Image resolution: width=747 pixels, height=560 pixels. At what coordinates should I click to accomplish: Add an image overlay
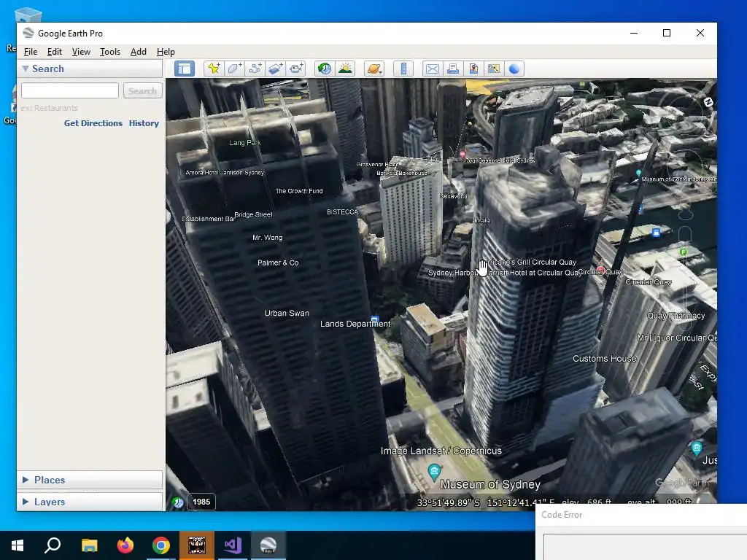[x=275, y=69]
